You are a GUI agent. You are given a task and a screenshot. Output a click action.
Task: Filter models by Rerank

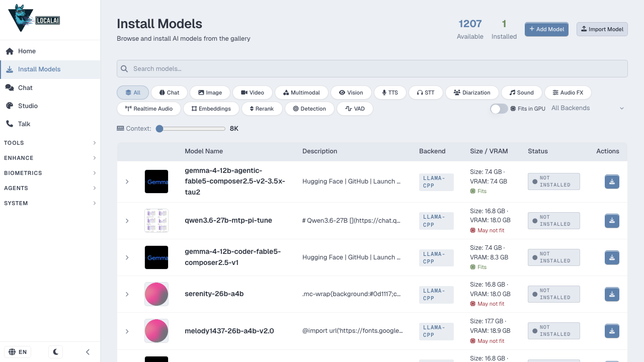(x=262, y=109)
